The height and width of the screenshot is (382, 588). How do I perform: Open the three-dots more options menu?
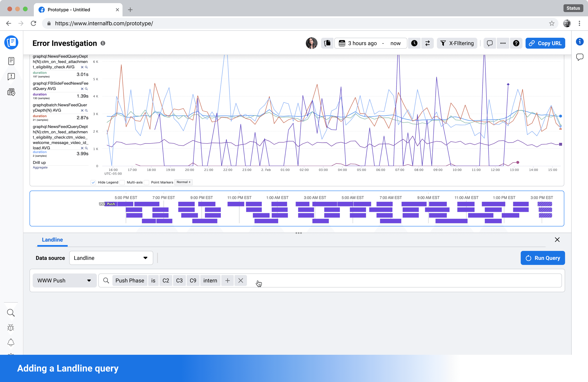(x=502, y=43)
